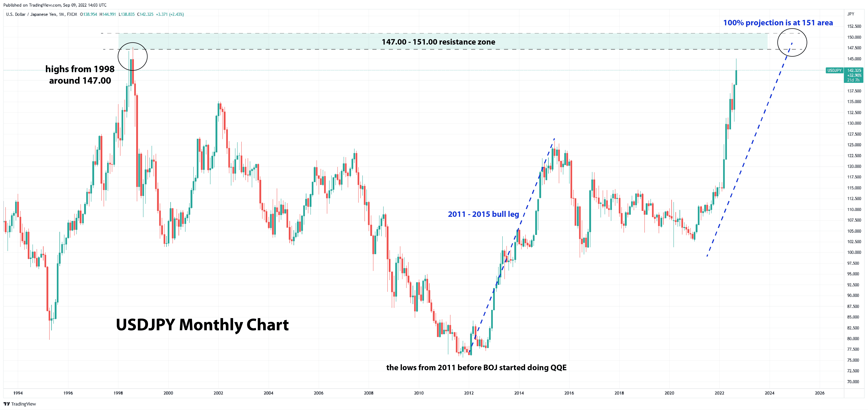Click the 'U.S. Dollar / Japanese Yen' symbol title
This screenshot has height=410, width=868.
pos(31,14)
